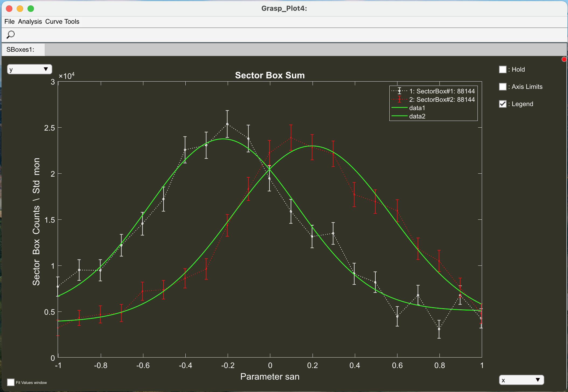
Task: Open the File menu
Action: click(x=9, y=22)
